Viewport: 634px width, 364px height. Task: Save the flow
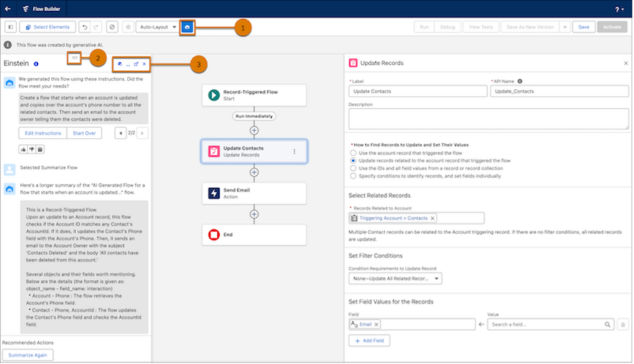583,27
